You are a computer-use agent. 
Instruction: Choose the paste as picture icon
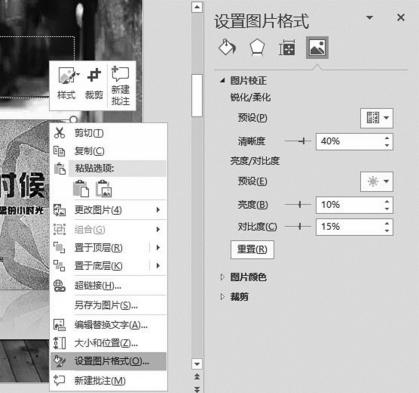click(x=104, y=189)
